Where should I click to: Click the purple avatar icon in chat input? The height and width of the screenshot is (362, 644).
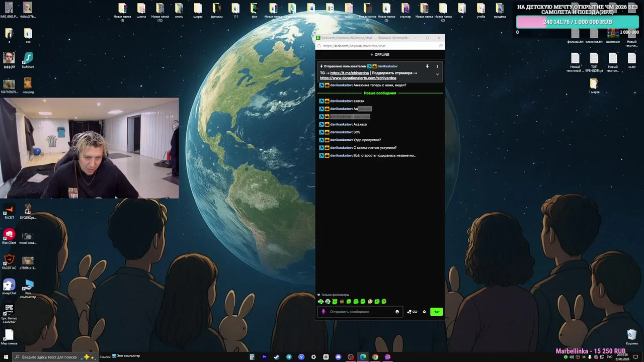click(x=324, y=312)
